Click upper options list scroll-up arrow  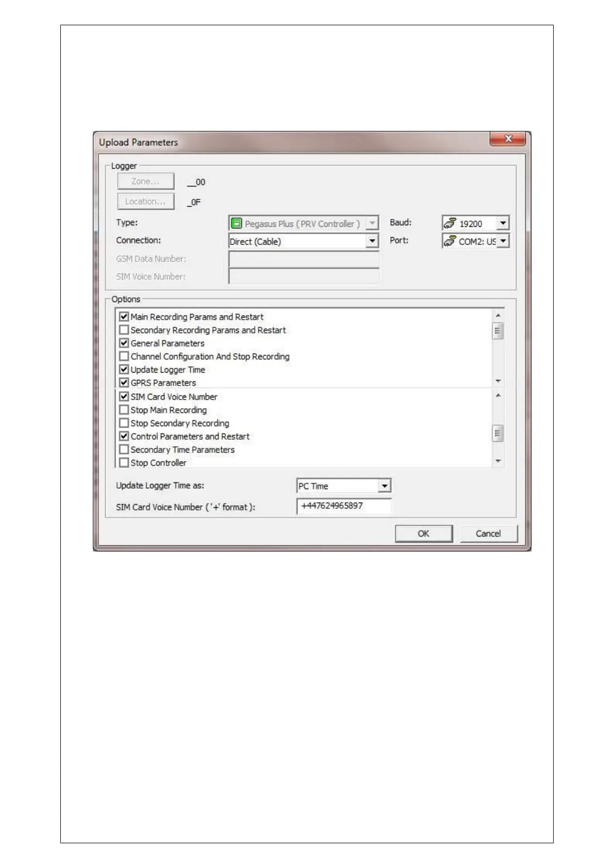click(498, 315)
